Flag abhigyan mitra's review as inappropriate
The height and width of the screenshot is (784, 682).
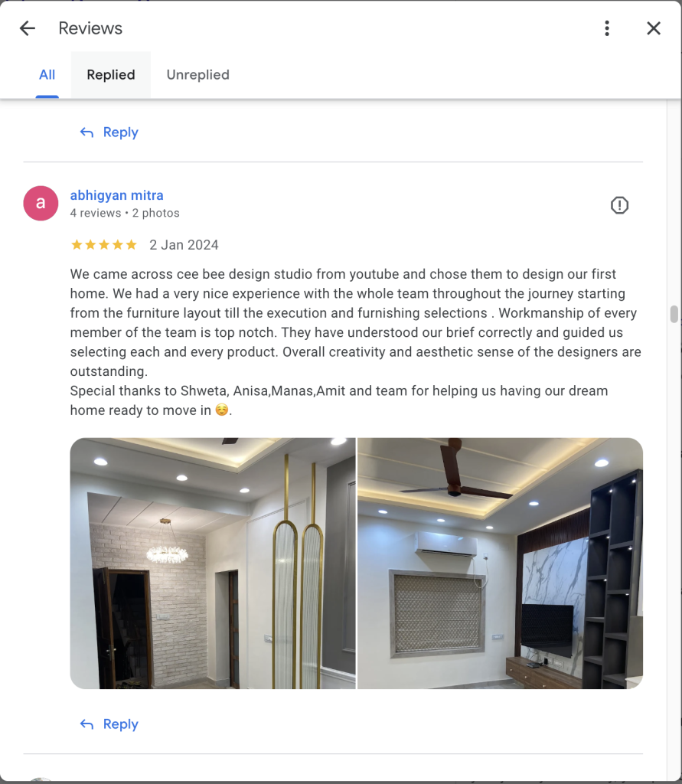619,205
